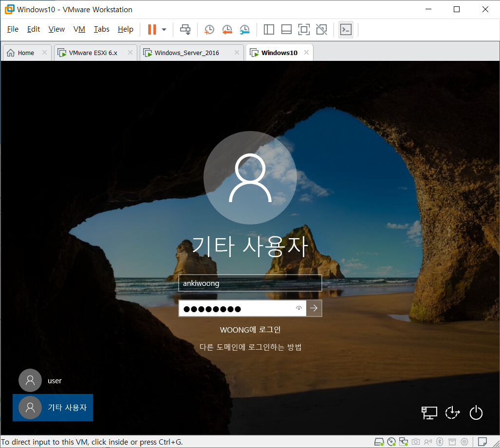Click the username field containing ankiwoong
Viewport: 500px width, 448px height.
[x=250, y=283]
